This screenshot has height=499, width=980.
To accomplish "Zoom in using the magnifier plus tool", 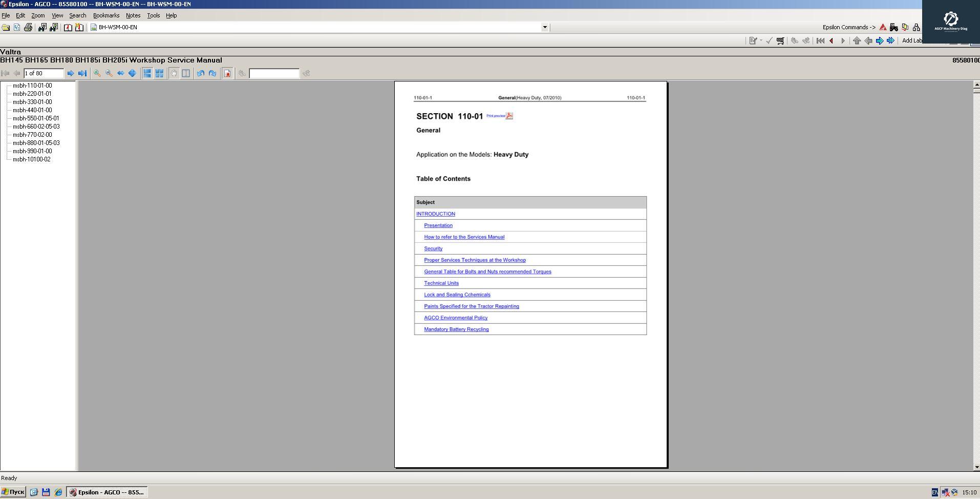I will tap(96, 73).
